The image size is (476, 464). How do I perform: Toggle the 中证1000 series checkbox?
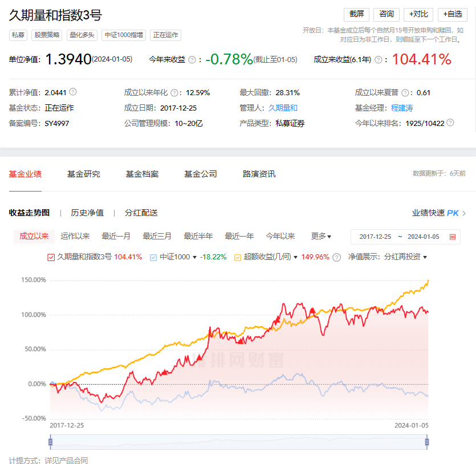153,257
